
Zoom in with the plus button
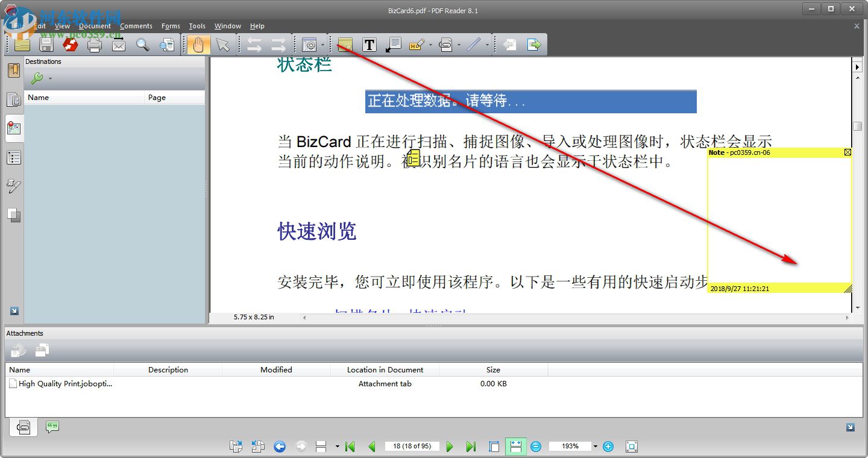pyautogui.click(x=608, y=447)
